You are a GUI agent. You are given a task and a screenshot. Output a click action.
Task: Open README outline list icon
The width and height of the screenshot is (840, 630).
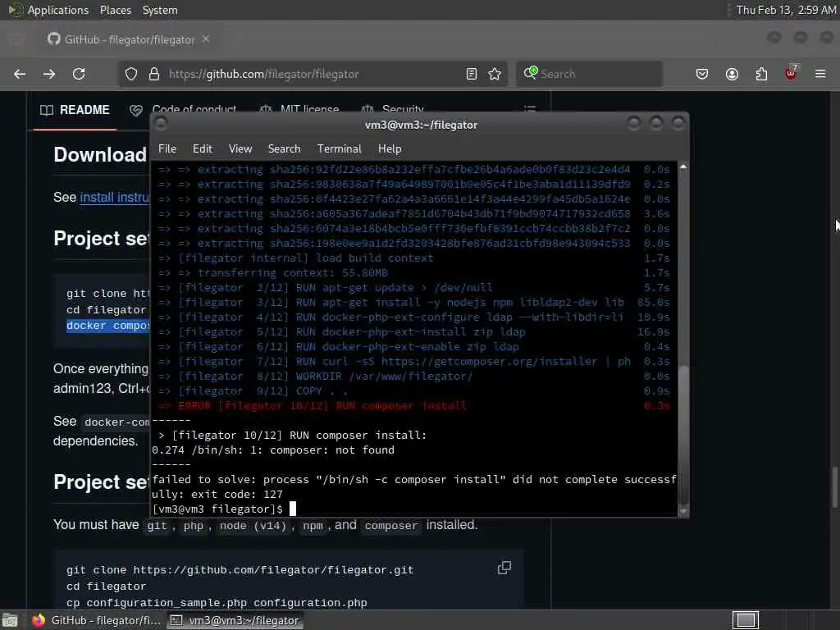tap(529, 109)
